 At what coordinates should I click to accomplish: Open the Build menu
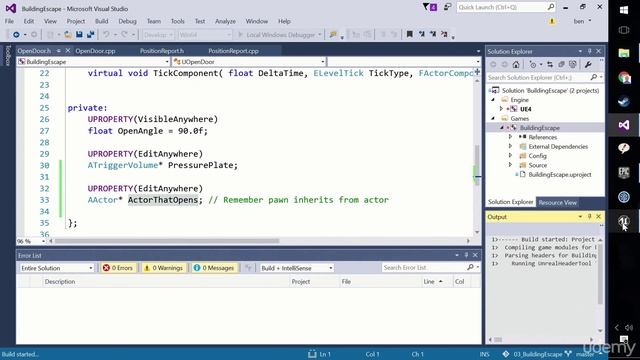pos(102,21)
